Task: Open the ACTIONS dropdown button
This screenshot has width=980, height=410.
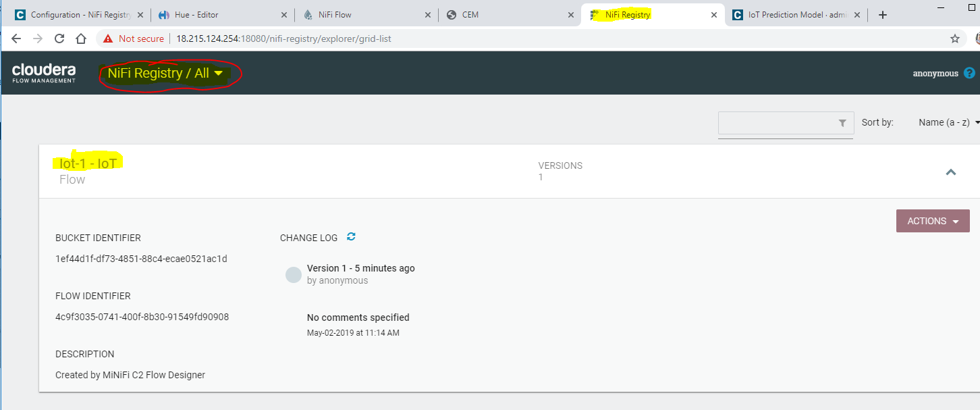Action: point(933,221)
